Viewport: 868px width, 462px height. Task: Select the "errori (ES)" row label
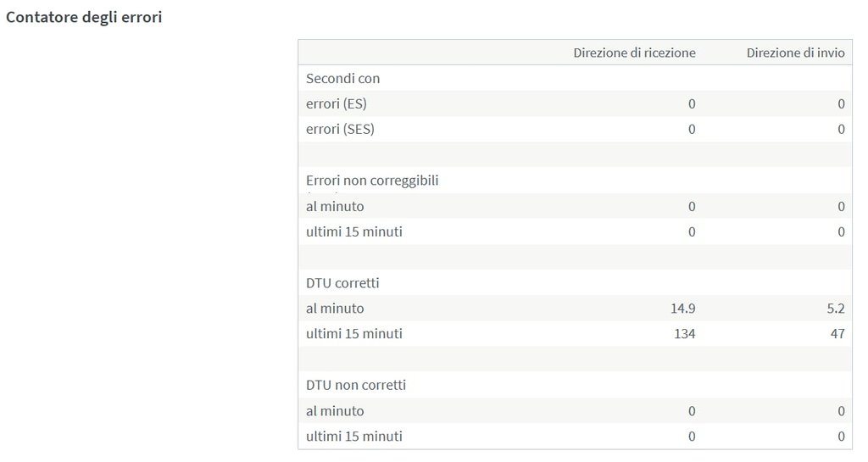(336, 103)
